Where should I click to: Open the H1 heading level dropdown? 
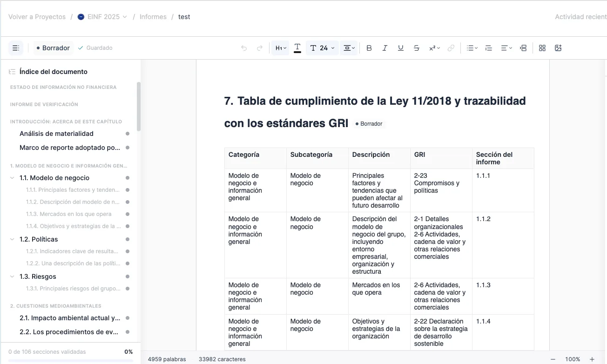coord(281,48)
